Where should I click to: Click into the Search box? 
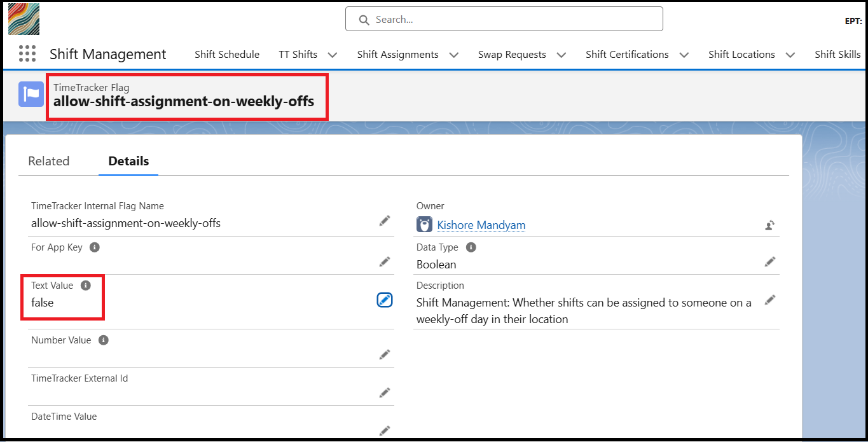tap(504, 19)
